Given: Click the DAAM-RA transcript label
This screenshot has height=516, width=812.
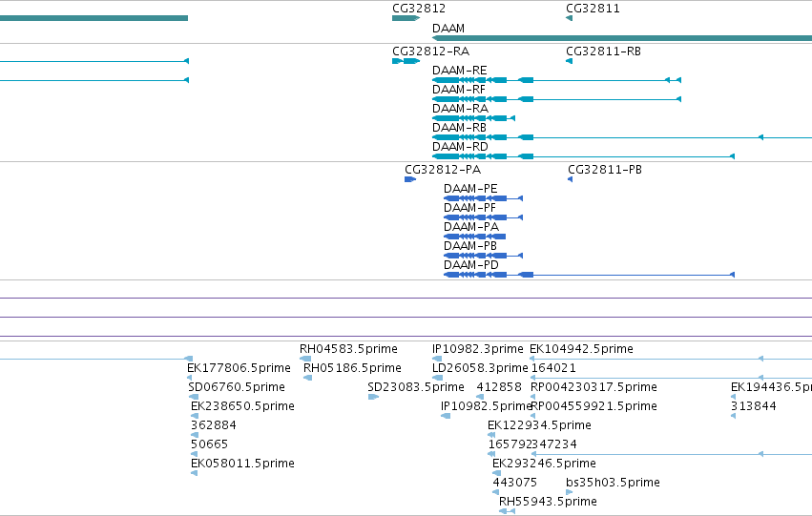Looking at the screenshot, I should coord(460,109).
